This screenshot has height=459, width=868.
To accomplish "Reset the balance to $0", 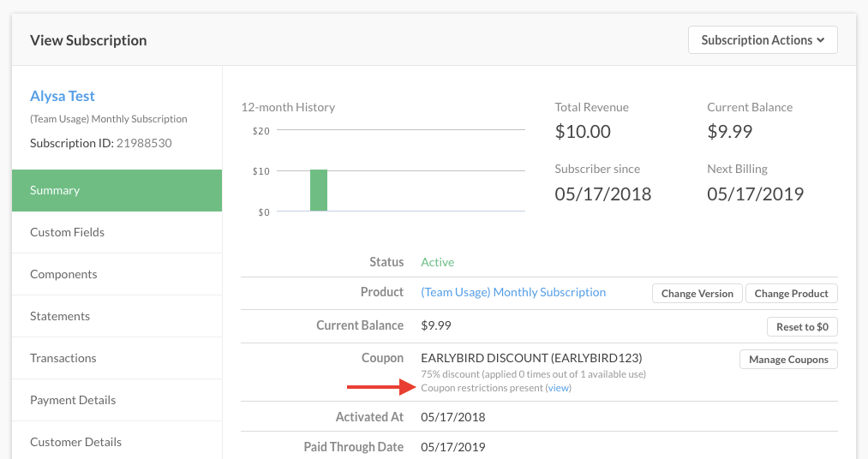I will [802, 327].
